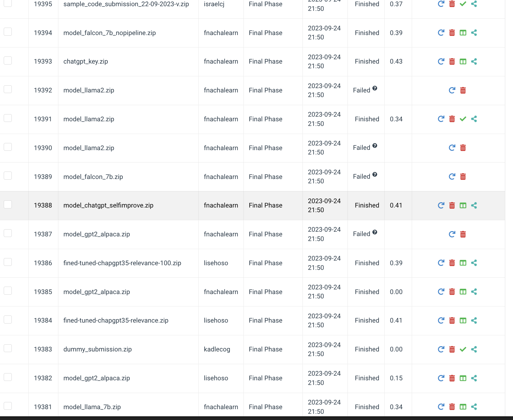This screenshot has height=420, width=513.
Task: Delete submission 19385 model_gpt2_alpaca.zip
Action: coord(452,292)
